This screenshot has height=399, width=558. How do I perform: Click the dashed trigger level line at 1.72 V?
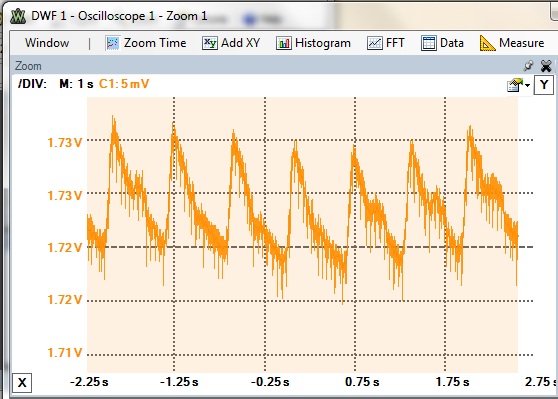click(x=310, y=247)
